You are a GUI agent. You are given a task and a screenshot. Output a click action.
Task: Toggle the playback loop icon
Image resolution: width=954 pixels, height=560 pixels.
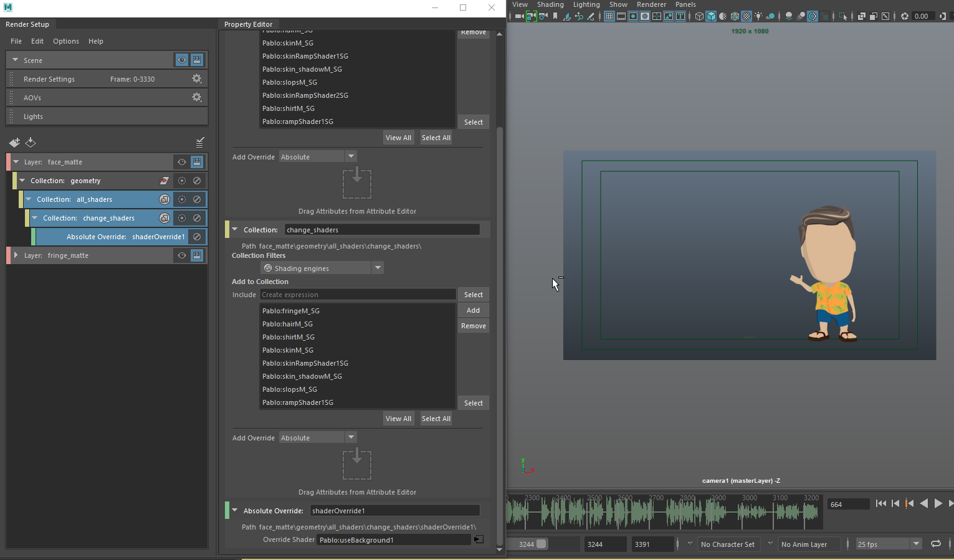[935, 544]
